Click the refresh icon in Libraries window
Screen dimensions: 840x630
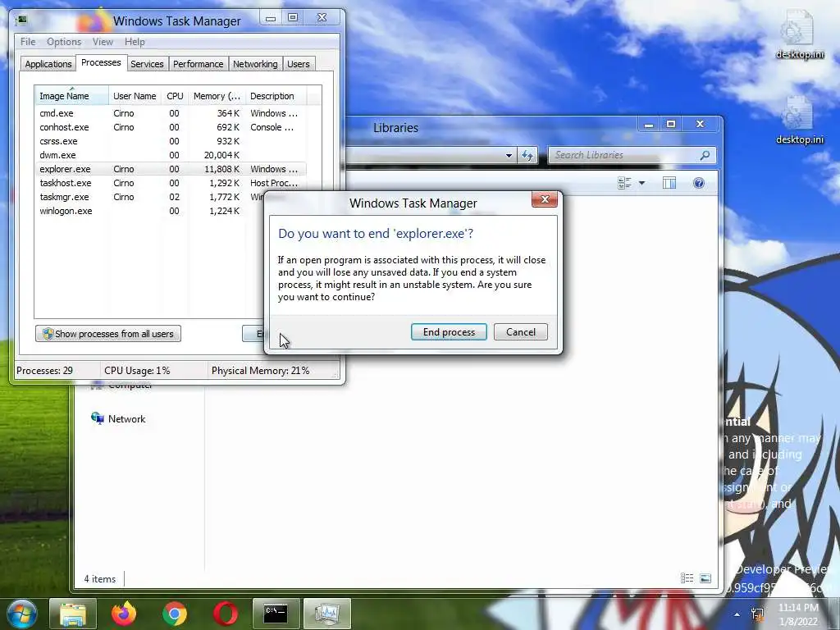[x=527, y=156]
